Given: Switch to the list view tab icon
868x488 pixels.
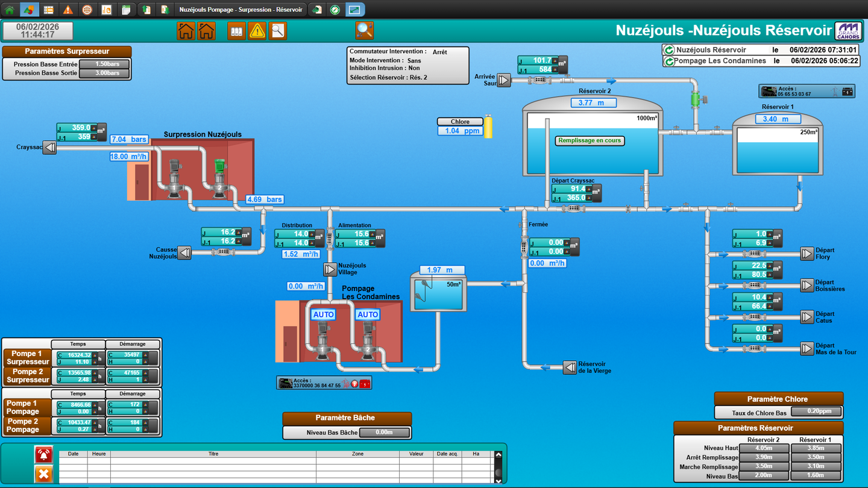Looking at the screenshot, I should pos(48,10).
